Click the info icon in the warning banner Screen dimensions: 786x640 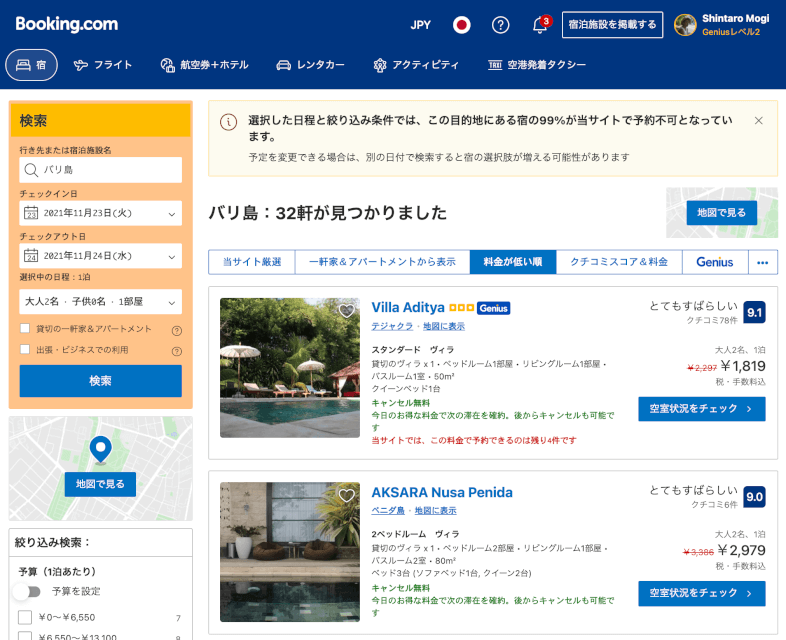coord(229,122)
